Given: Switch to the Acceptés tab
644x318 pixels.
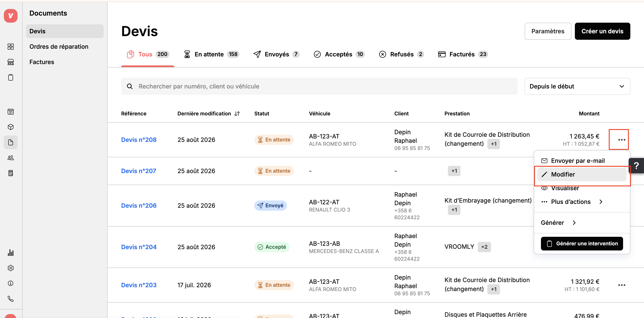Looking at the screenshot, I should [x=339, y=54].
